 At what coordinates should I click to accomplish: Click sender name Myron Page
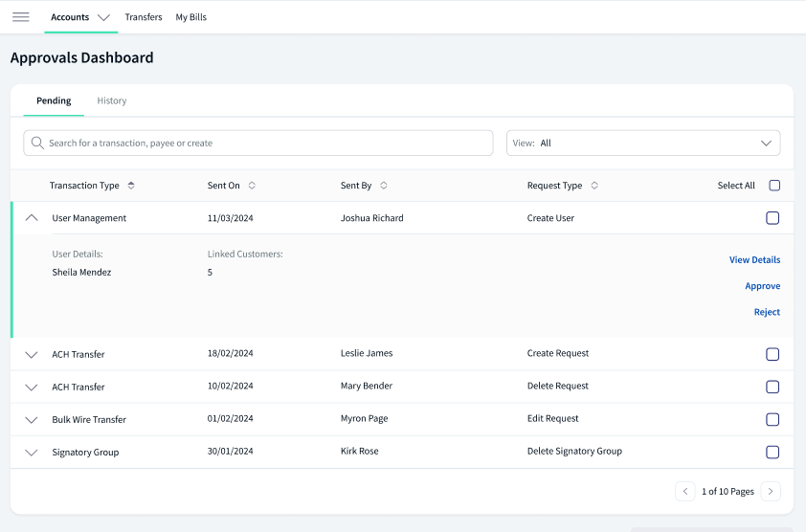(364, 418)
